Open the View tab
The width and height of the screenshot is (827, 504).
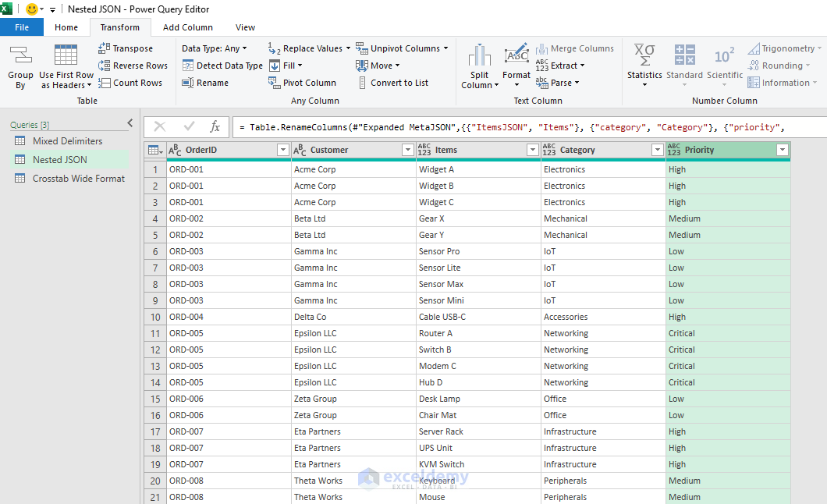(245, 27)
